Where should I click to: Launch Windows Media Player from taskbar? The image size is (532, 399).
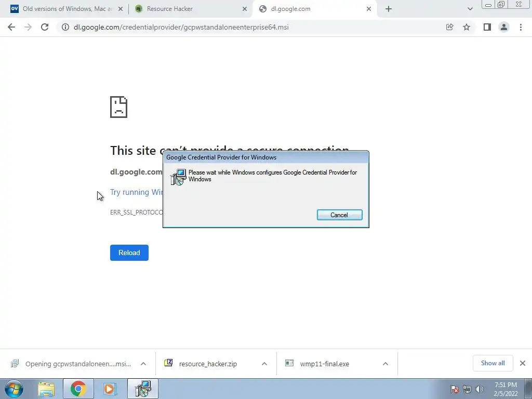tap(110, 389)
